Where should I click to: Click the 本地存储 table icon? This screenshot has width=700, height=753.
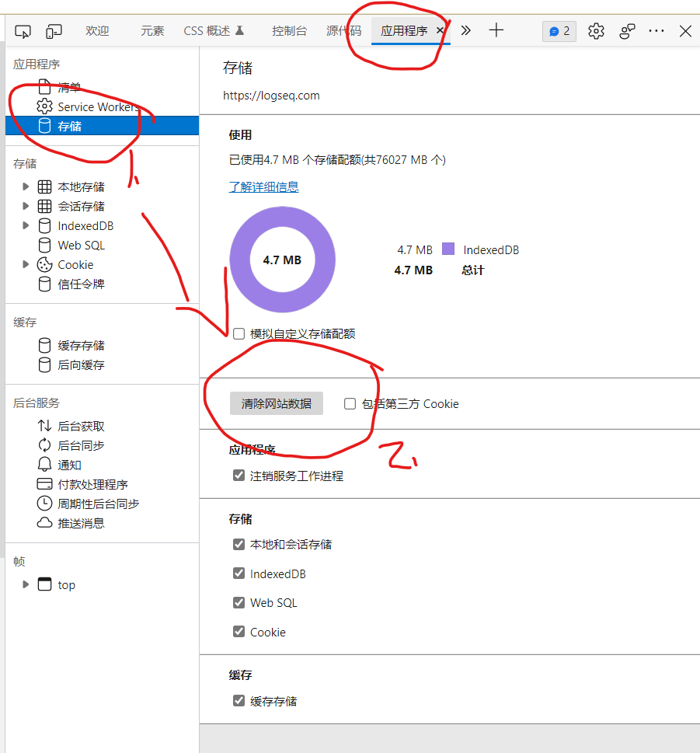pyautogui.click(x=44, y=187)
